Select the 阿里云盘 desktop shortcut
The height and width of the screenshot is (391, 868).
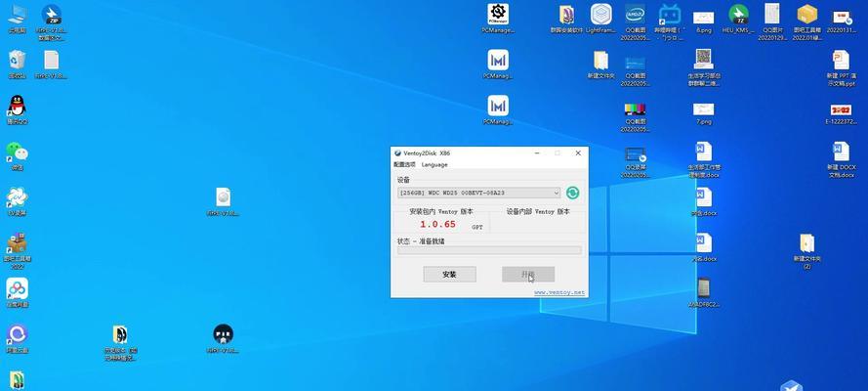point(18,338)
